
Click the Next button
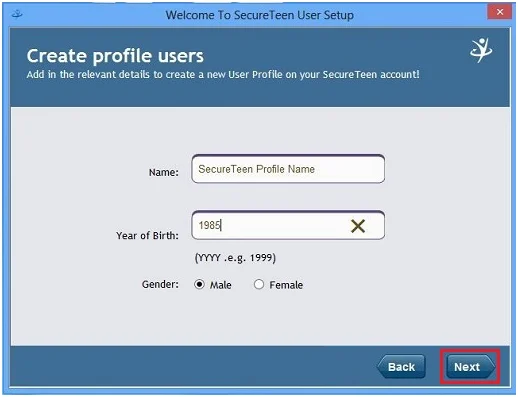(x=470, y=367)
